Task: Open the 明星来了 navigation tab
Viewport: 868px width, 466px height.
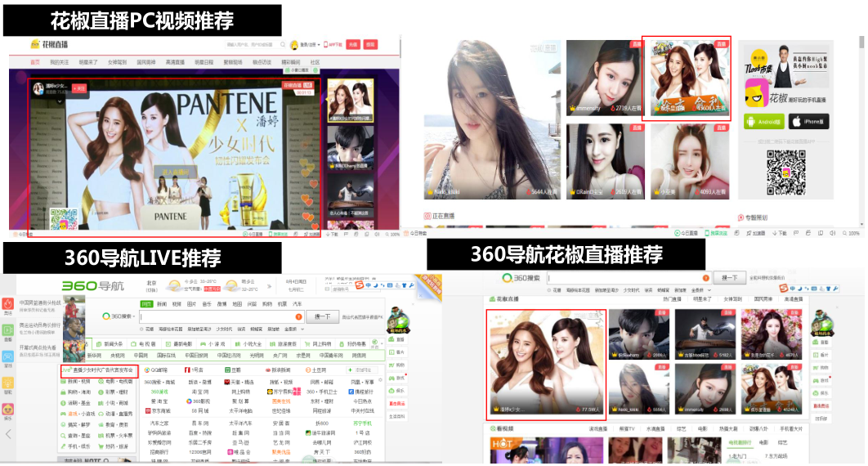Action: click(x=87, y=62)
